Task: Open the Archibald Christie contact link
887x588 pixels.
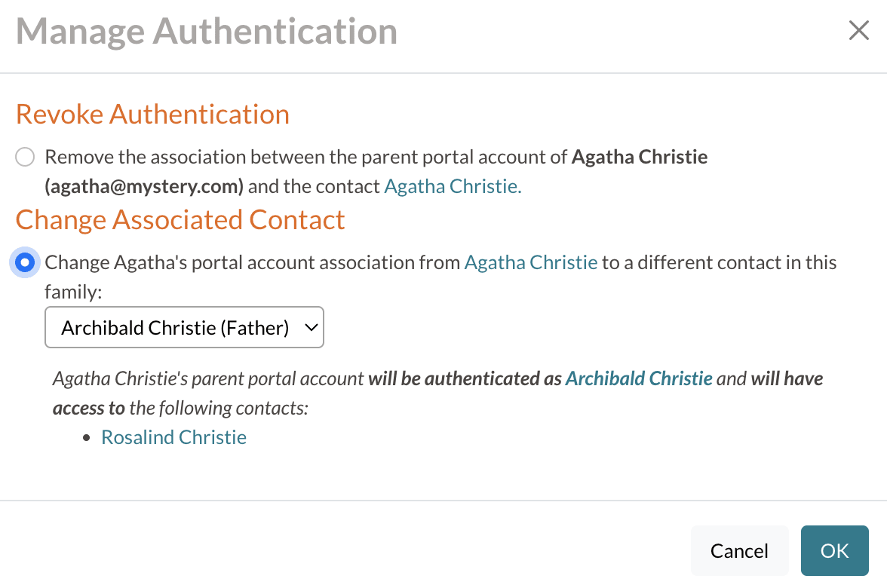Action: 639,378
